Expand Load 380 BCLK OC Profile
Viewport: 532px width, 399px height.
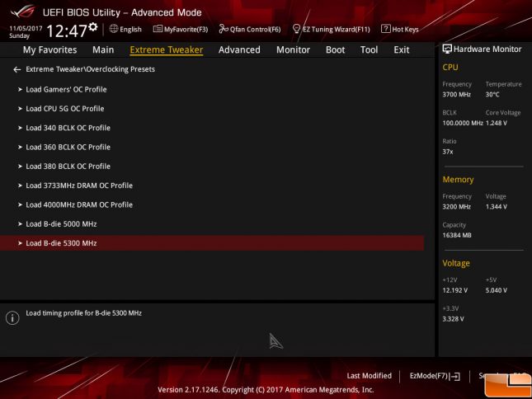point(212,167)
